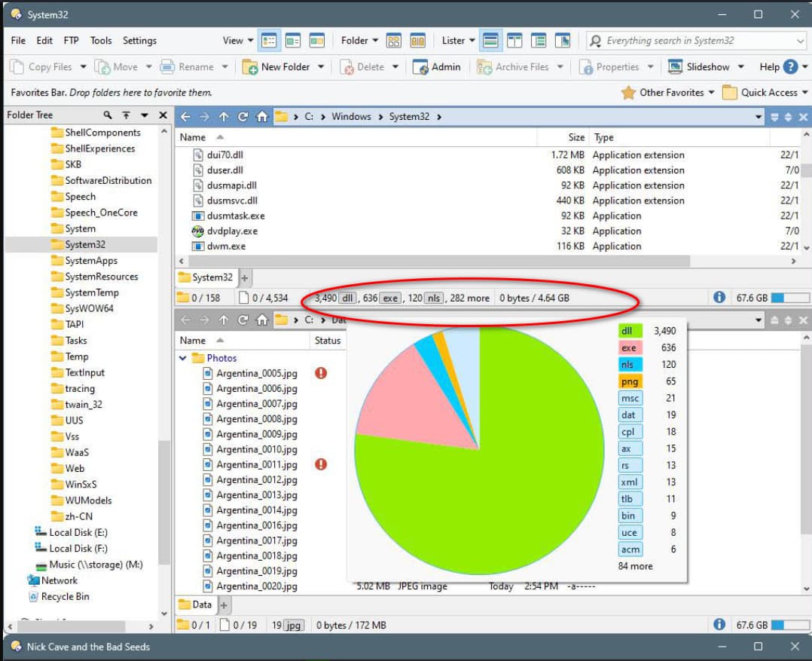Click the Admin toolbar button
This screenshot has height=661, width=812.
[x=437, y=67]
